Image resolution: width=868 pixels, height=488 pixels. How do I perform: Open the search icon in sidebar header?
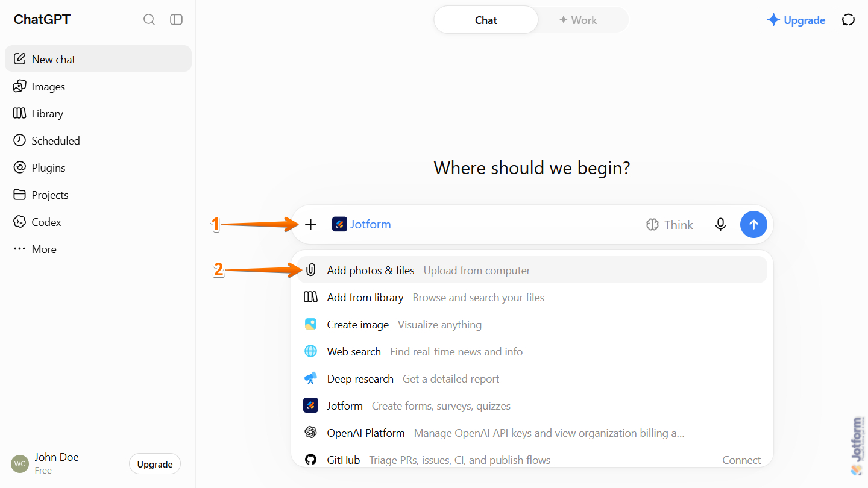pos(149,20)
